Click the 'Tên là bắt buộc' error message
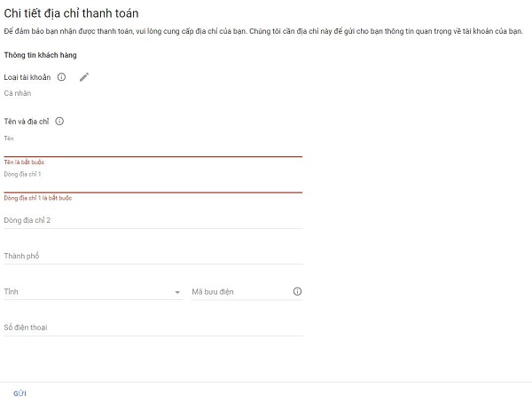Screen dimensions: 532x403 coord(24,162)
